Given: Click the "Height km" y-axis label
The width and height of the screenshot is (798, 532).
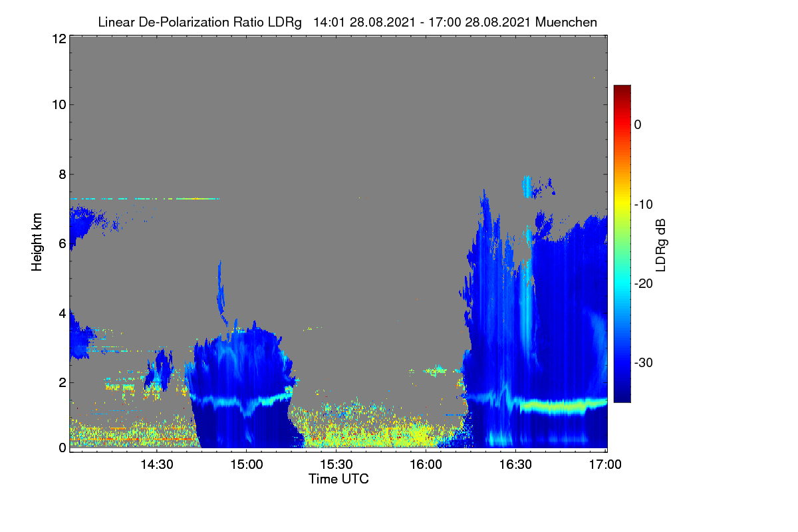Looking at the screenshot, I should [x=37, y=242].
